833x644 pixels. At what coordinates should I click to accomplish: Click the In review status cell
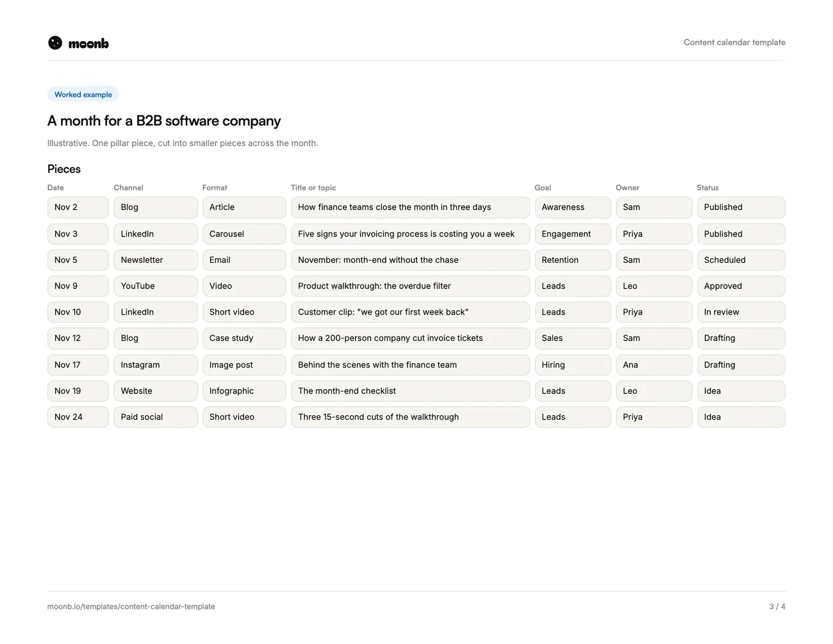tap(741, 312)
